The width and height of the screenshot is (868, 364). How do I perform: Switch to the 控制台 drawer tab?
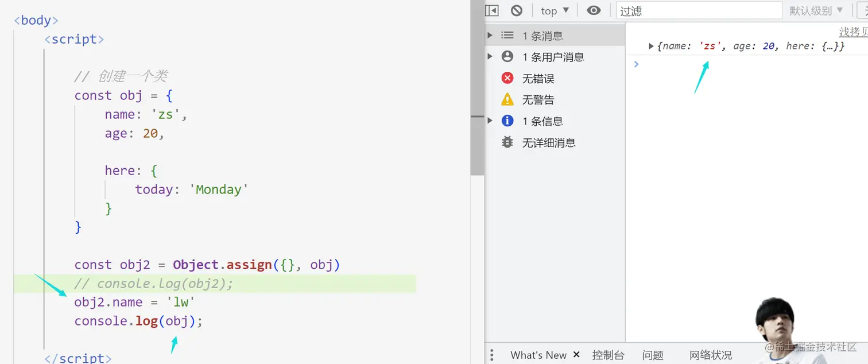(608, 355)
